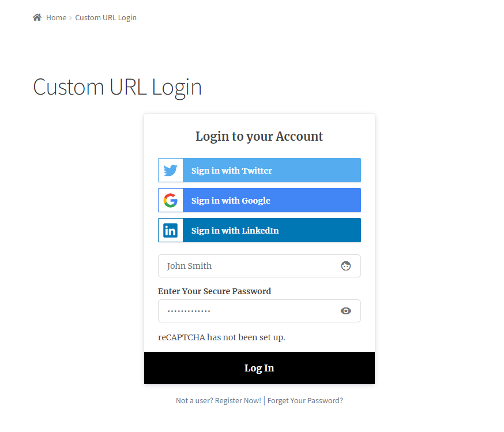Submit using the black Log In button
Image resolution: width=504 pixels, height=432 pixels.
259,368
